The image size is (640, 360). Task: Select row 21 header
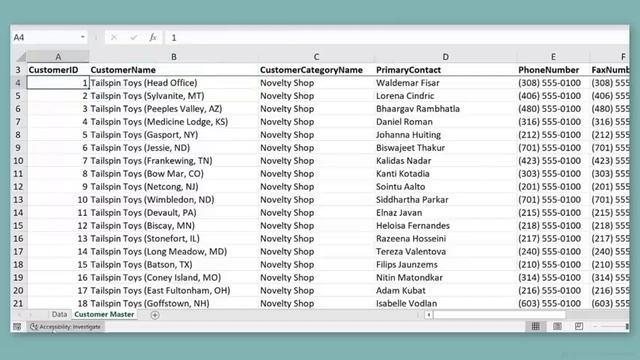(18, 303)
